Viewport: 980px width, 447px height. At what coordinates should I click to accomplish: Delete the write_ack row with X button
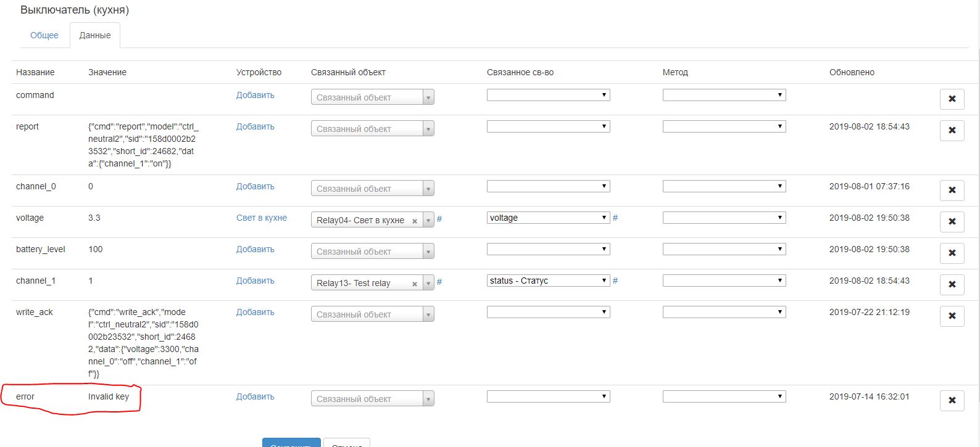(952, 316)
